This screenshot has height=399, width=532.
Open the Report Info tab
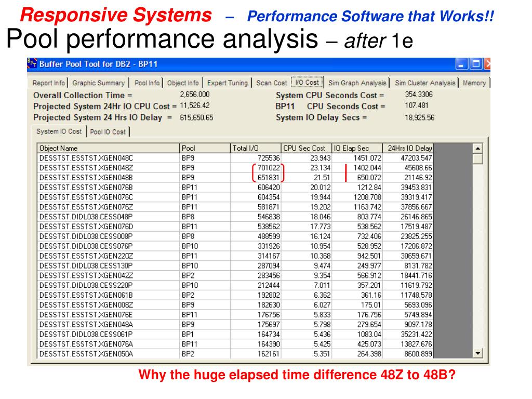[x=48, y=83]
